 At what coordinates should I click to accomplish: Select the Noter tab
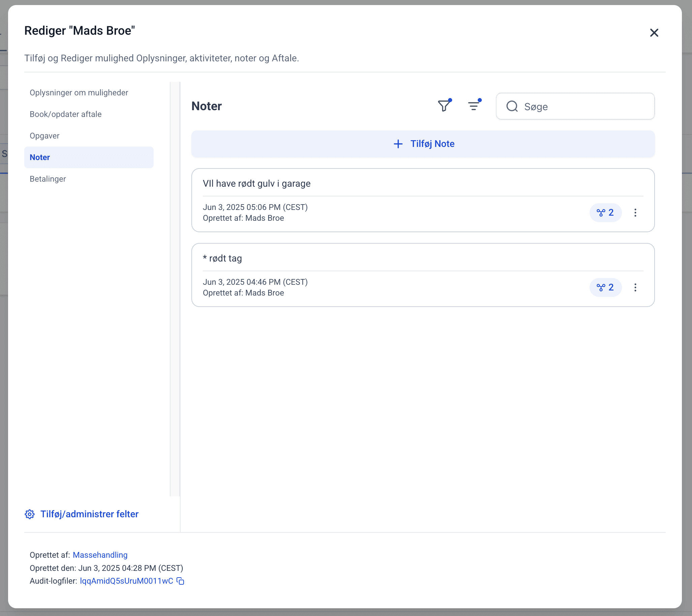[x=89, y=157]
